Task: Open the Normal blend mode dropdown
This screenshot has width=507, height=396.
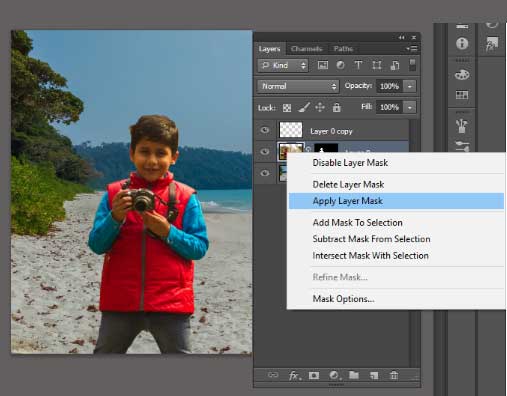Action: [x=298, y=86]
